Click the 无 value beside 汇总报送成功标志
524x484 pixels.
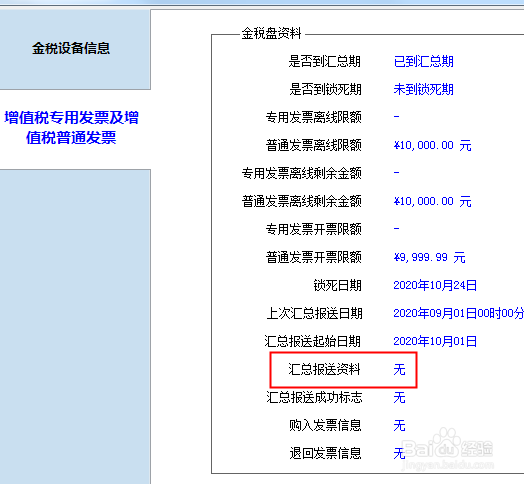399,398
